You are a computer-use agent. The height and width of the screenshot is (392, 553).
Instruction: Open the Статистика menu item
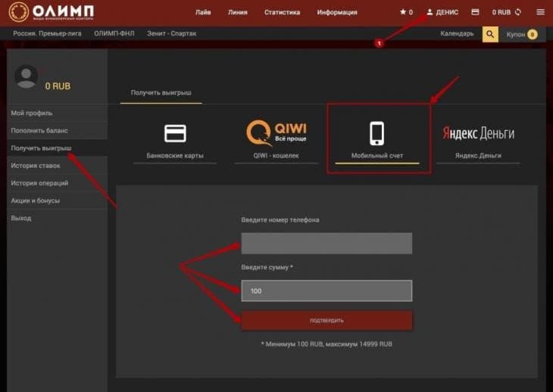tap(282, 12)
